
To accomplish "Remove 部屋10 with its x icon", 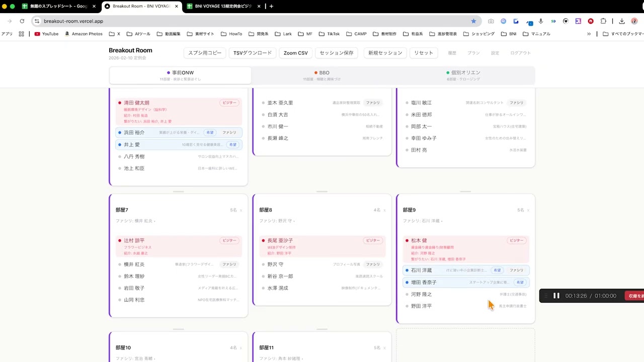I will (241, 348).
